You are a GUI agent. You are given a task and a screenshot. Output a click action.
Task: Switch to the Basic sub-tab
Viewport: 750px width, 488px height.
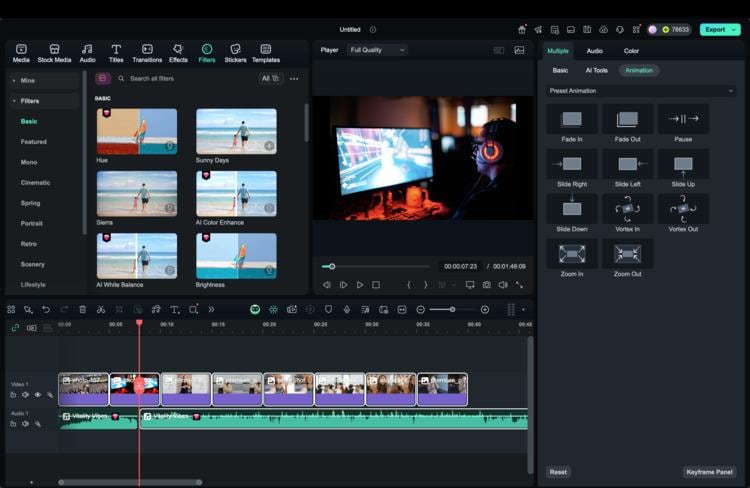[560, 70]
